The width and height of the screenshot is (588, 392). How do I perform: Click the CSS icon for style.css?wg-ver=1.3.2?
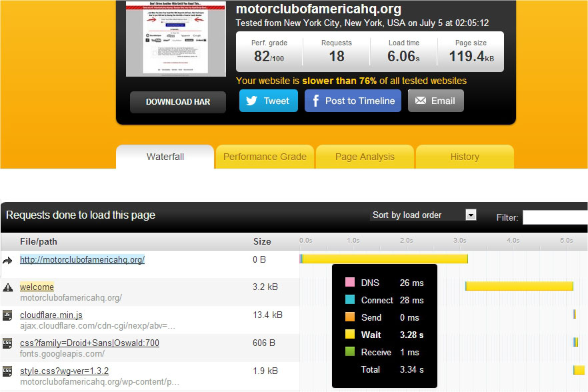pyautogui.click(x=7, y=371)
